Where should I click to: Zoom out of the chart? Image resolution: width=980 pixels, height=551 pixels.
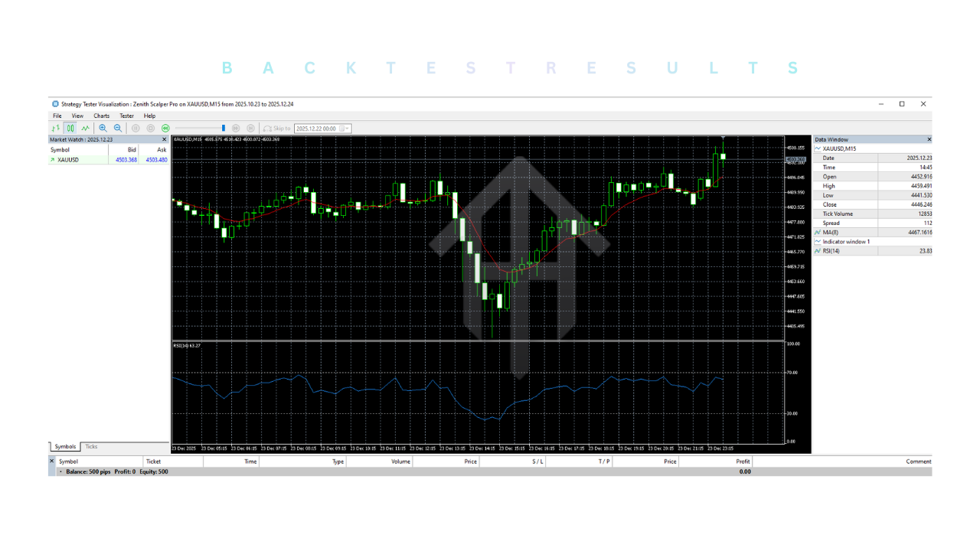coord(118,129)
